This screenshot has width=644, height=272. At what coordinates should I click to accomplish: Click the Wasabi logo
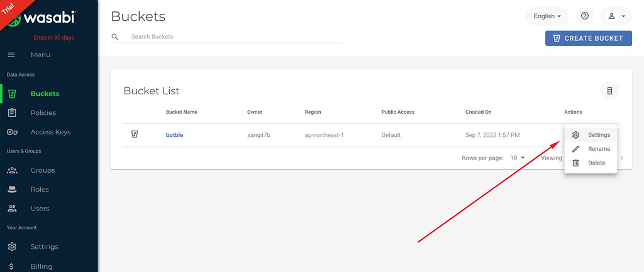43,18
